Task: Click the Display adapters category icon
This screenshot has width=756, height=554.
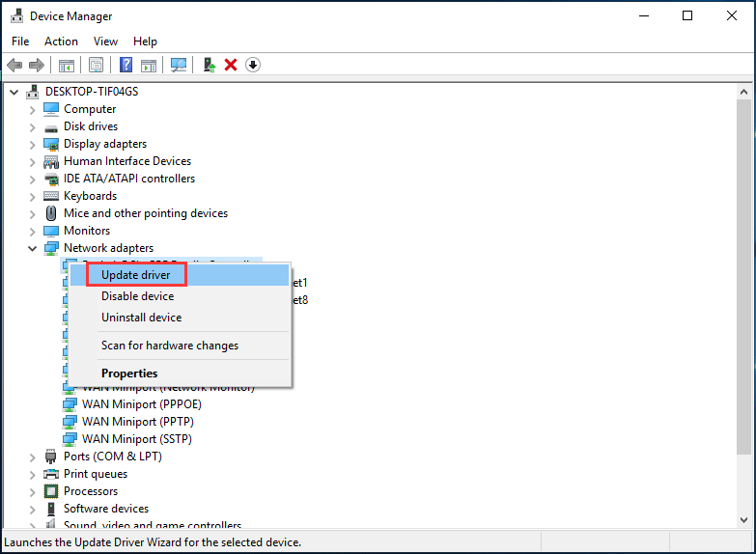Action: click(51, 144)
